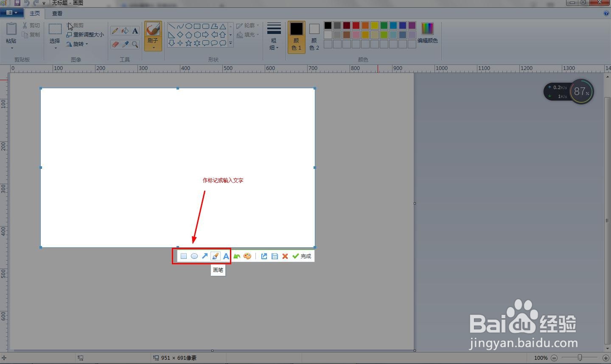Click the zoom in plus button
The height and width of the screenshot is (364, 611).
(x=606, y=358)
